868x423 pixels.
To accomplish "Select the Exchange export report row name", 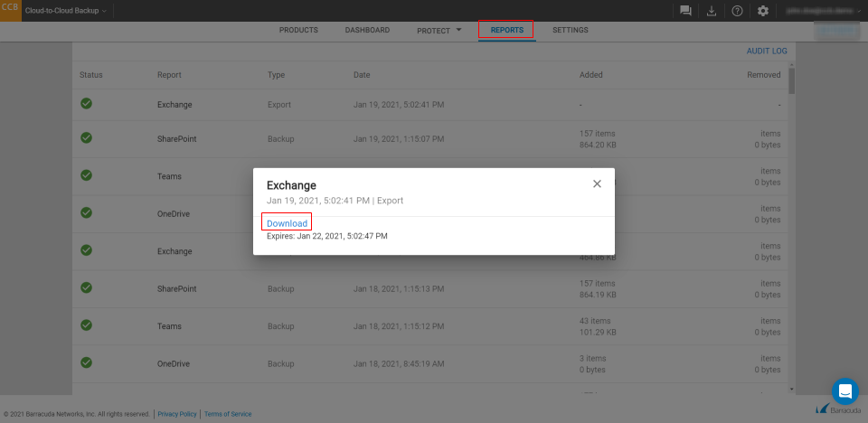I will tap(175, 105).
